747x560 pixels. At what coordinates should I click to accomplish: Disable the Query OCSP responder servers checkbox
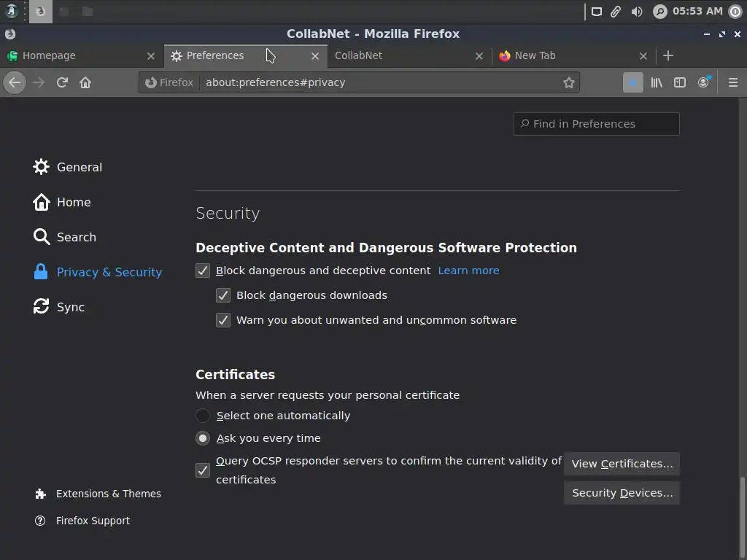pos(203,470)
